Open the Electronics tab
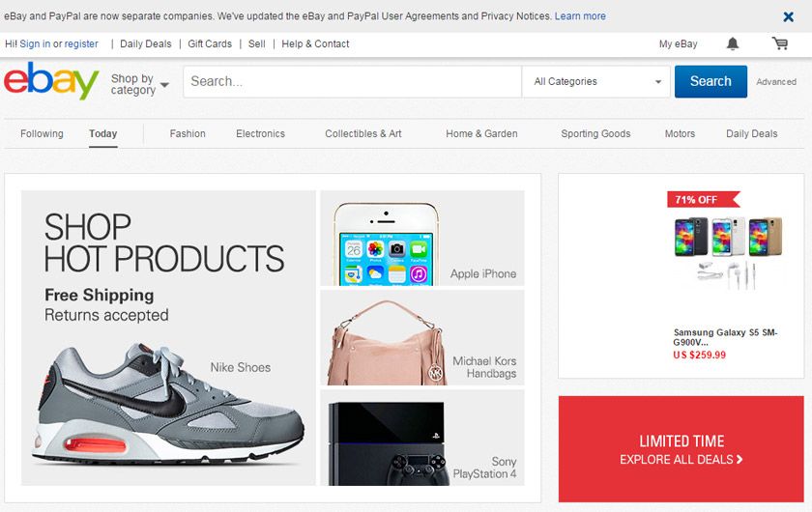 point(260,133)
